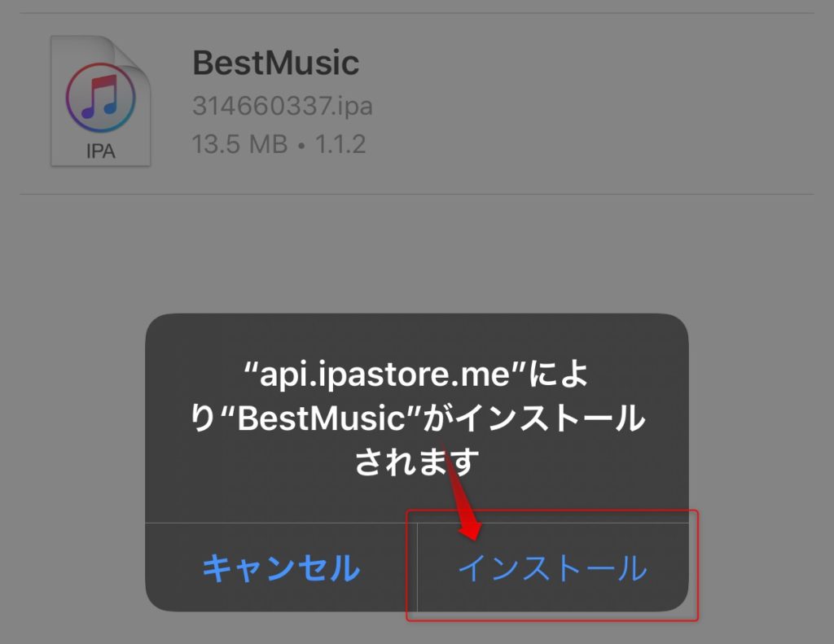Viewport: 834px width, 644px height.
Task: Select the BestMusic app title
Action: point(275,63)
